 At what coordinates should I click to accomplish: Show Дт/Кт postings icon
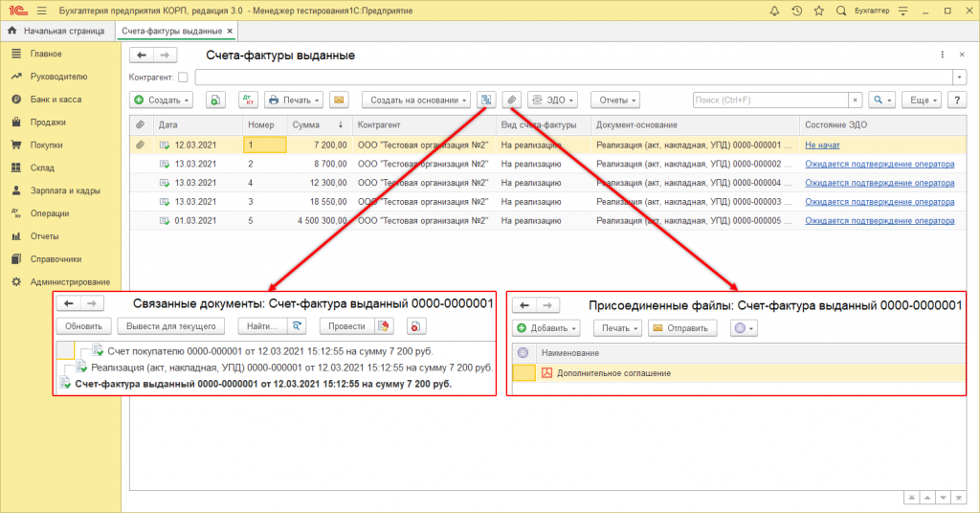(x=248, y=100)
